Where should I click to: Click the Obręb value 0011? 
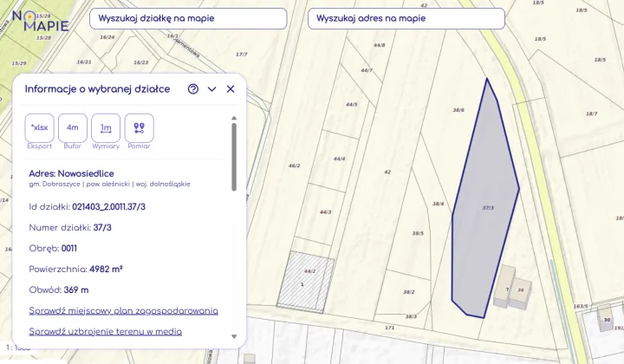pos(69,249)
